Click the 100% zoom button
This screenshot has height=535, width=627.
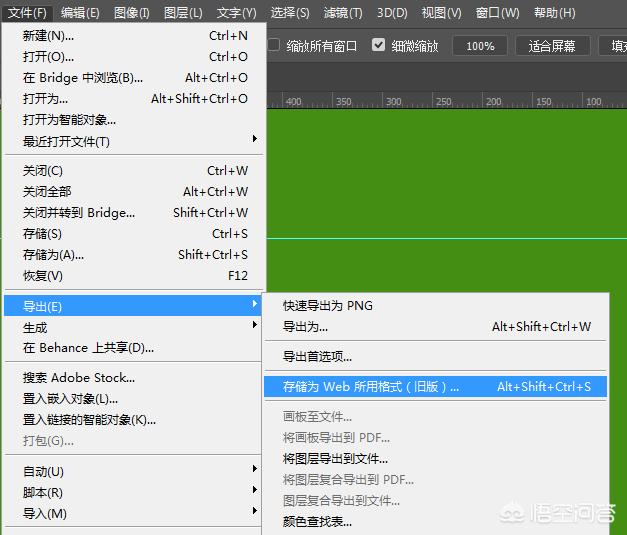click(x=480, y=46)
